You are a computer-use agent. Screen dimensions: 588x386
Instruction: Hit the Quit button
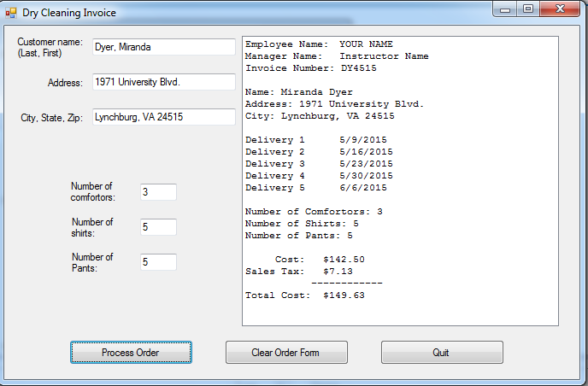[441, 353]
